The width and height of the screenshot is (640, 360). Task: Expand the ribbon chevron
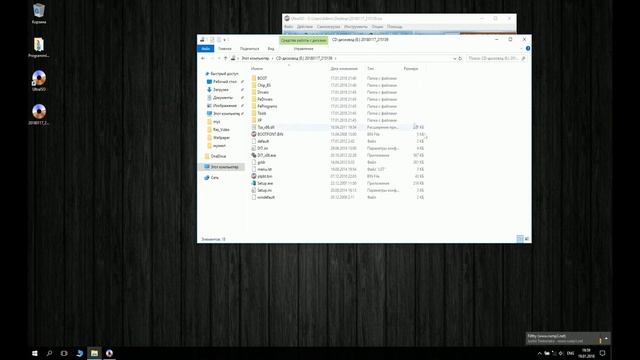pyautogui.click(x=521, y=49)
